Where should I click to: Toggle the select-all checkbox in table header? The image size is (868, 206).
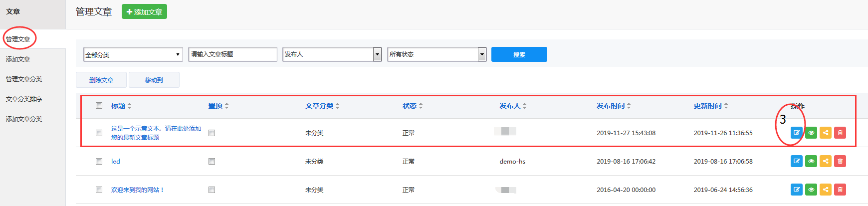pyautogui.click(x=99, y=105)
